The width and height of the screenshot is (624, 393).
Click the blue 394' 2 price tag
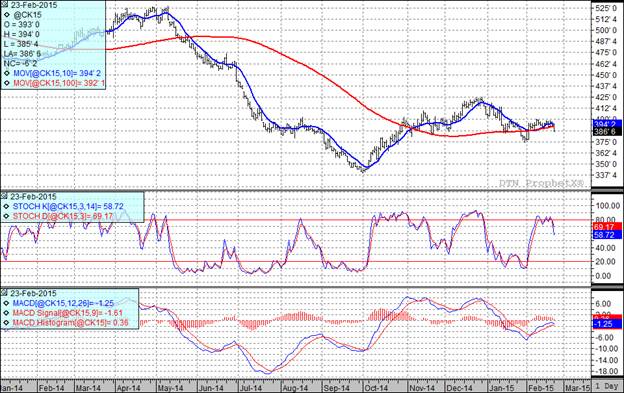point(607,124)
